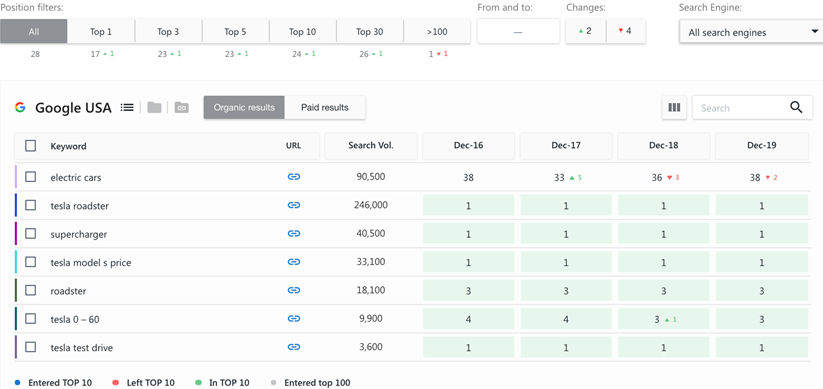Check the supercharger row

[x=30, y=234]
